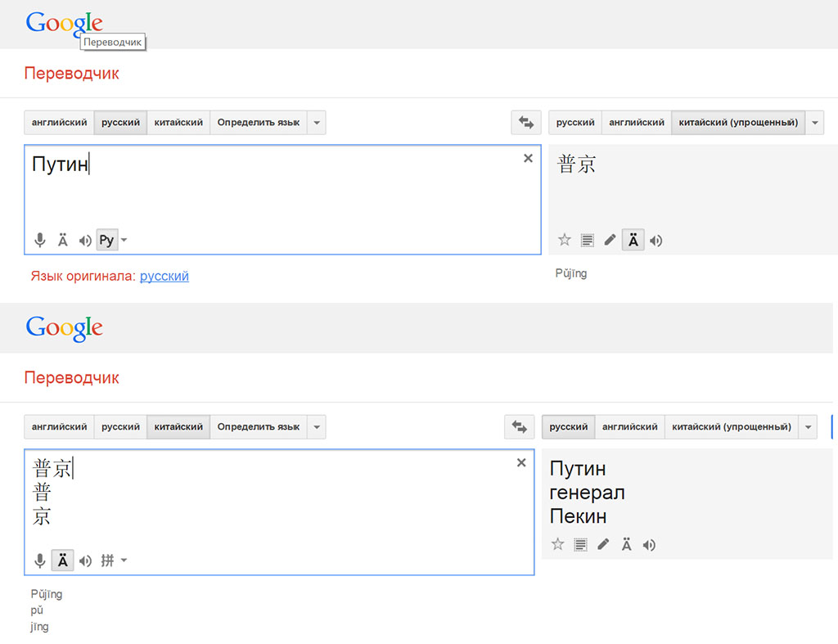This screenshot has width=838, height=644.
Task: Select китайский as bottom source language
Action: (178, 427)
